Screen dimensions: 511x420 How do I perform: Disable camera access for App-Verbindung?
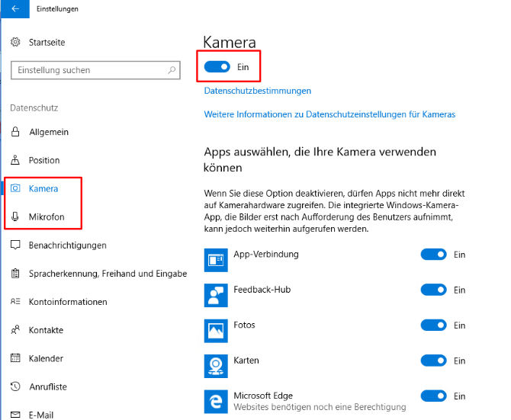click(433, 255)
